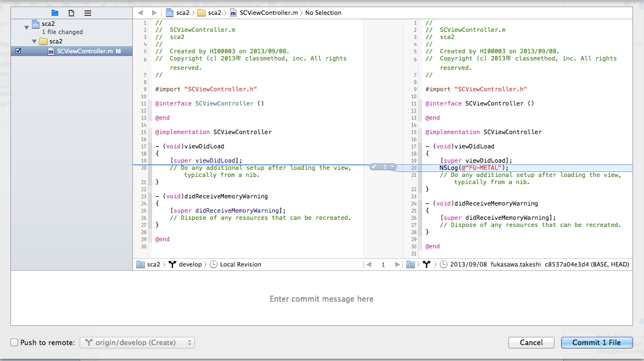This screenshot has width=644, height=361.
Task: Click clock icon before Local Revision
Action: coord(214,264)
